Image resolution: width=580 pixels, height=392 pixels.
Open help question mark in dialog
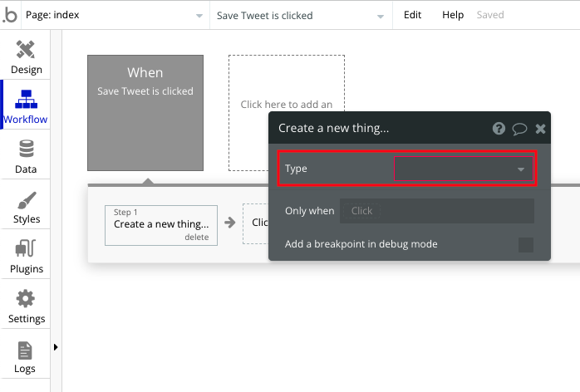click(x=499, y=129)
